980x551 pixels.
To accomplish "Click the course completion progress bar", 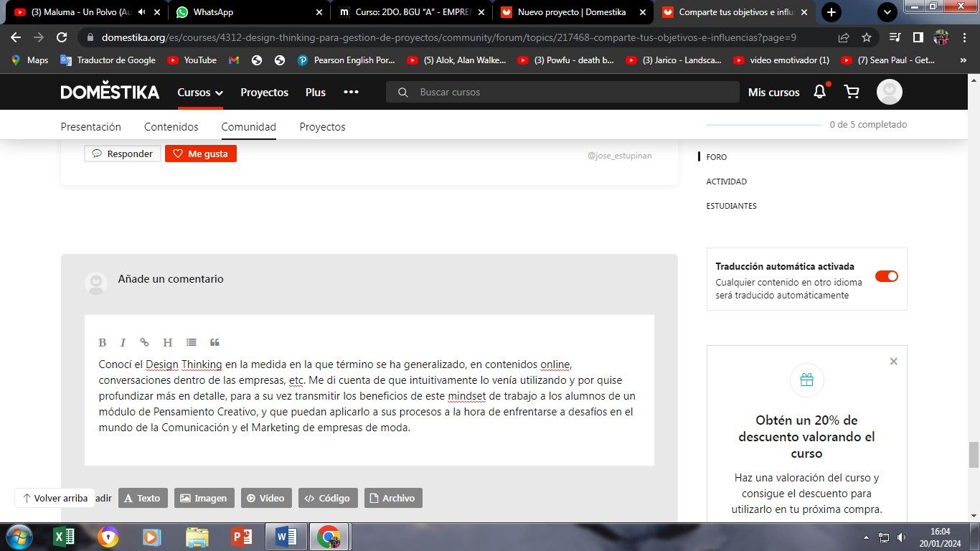I will point(764,125).
